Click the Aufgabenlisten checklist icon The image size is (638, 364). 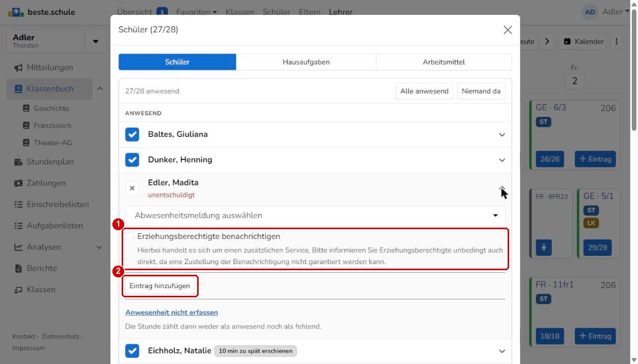pyautogui.click(x=18, y=226)
